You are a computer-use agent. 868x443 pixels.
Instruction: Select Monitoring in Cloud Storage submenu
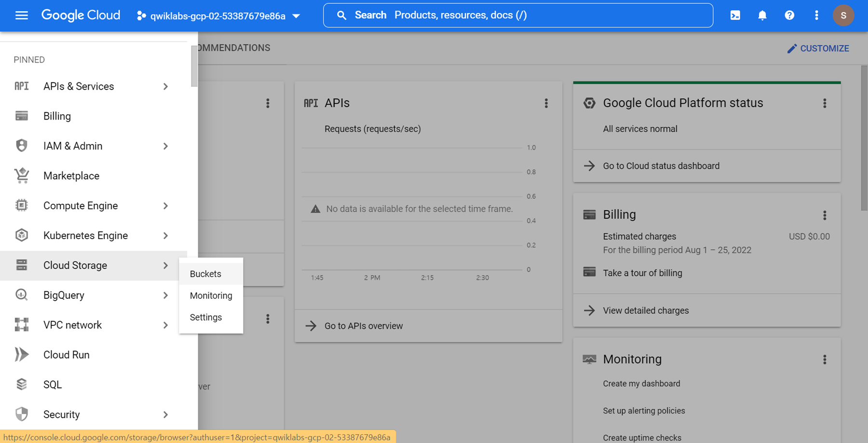(x=211, y=295)
